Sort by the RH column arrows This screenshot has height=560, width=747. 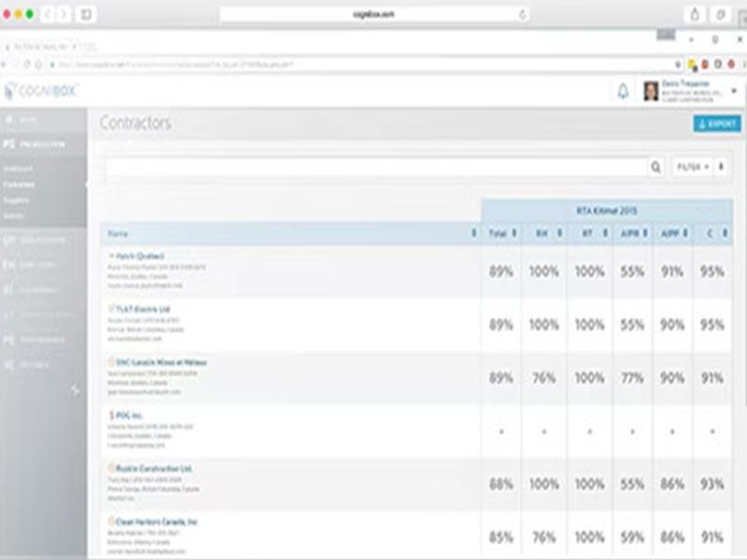(x=559, y=232)
